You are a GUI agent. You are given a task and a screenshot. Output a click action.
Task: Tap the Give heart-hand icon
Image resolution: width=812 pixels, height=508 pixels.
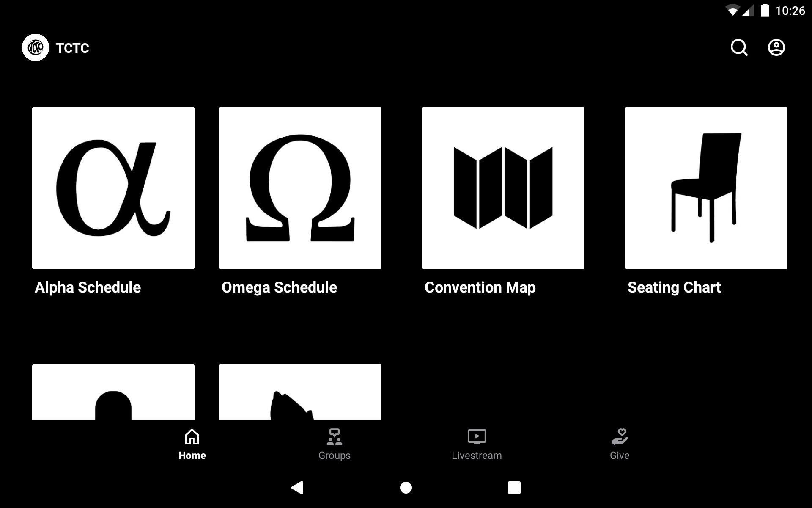tap(620, 437)
